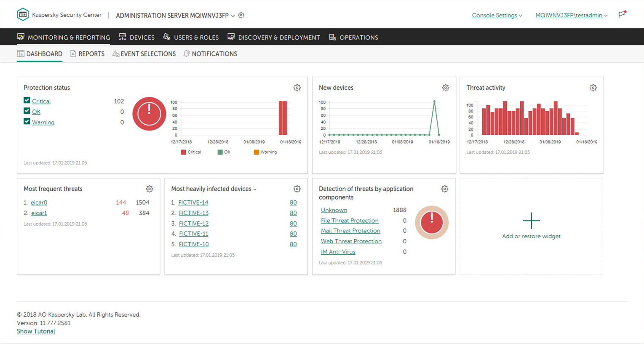Viewport: 644px width, 344px height.
Task: Click the Add or restore widget tile
Action: pyautogui.click(x=531, y=227)
